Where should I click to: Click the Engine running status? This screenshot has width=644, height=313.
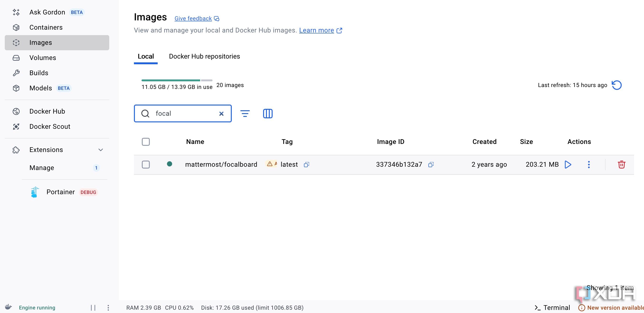[37, 308]
